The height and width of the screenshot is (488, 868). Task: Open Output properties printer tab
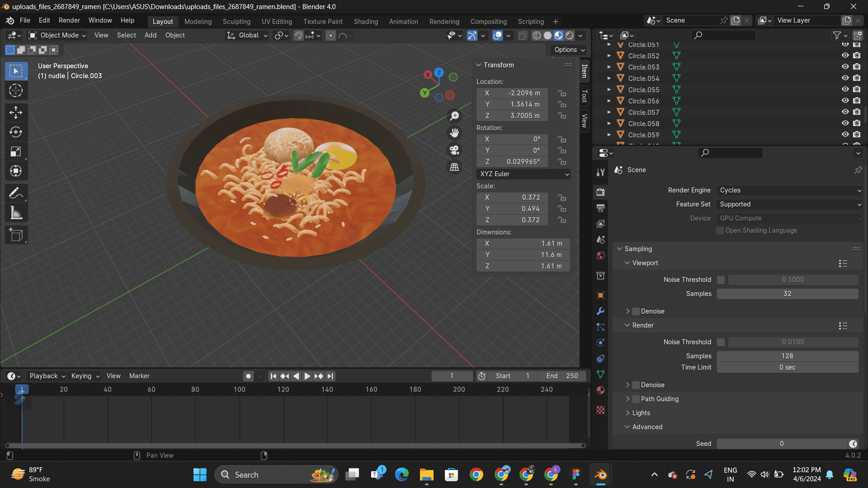pos(600,208)
